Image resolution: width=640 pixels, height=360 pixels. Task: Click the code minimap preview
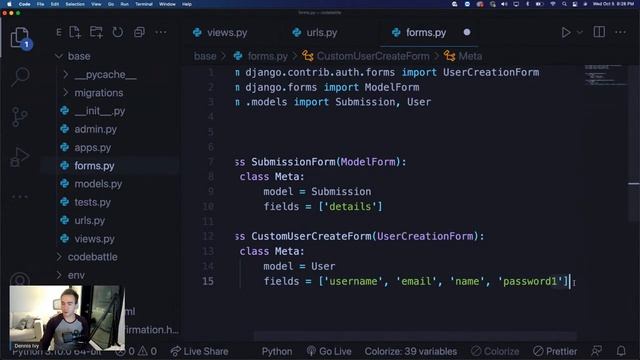[x=606, y=75]
